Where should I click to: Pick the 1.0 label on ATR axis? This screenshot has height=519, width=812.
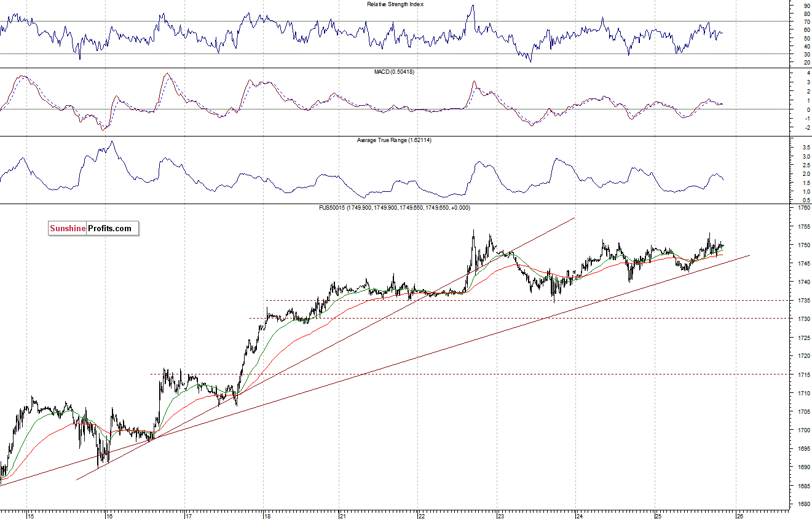click(x=806, y=192)
